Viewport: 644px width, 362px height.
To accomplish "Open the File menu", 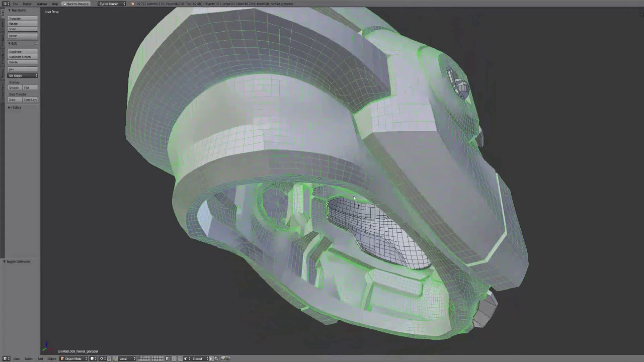I will pyautogui.click(x=16, y=4).
